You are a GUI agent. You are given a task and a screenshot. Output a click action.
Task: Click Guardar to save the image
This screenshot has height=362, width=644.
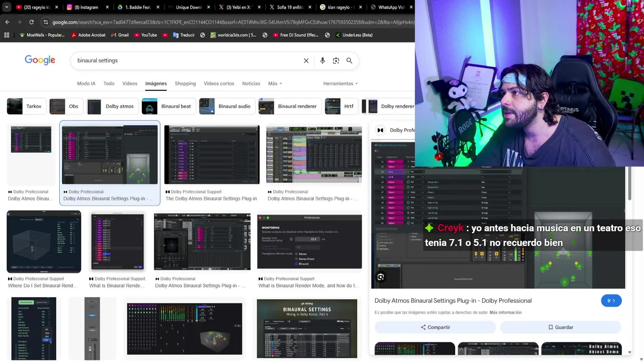click(560, 327)
